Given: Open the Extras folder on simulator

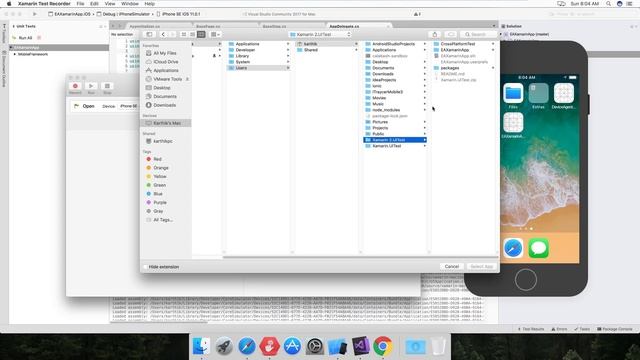Looking at the screenshot, I should point(538,93).
